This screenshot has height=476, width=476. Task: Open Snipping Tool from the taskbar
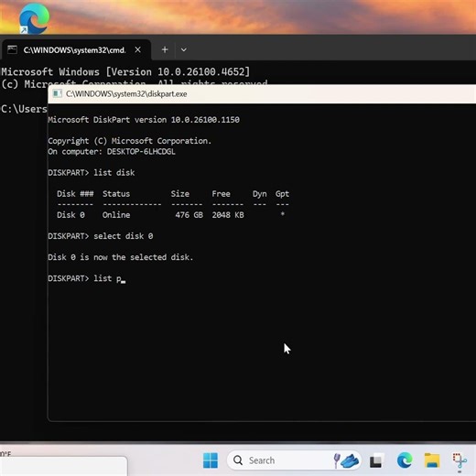460,460
